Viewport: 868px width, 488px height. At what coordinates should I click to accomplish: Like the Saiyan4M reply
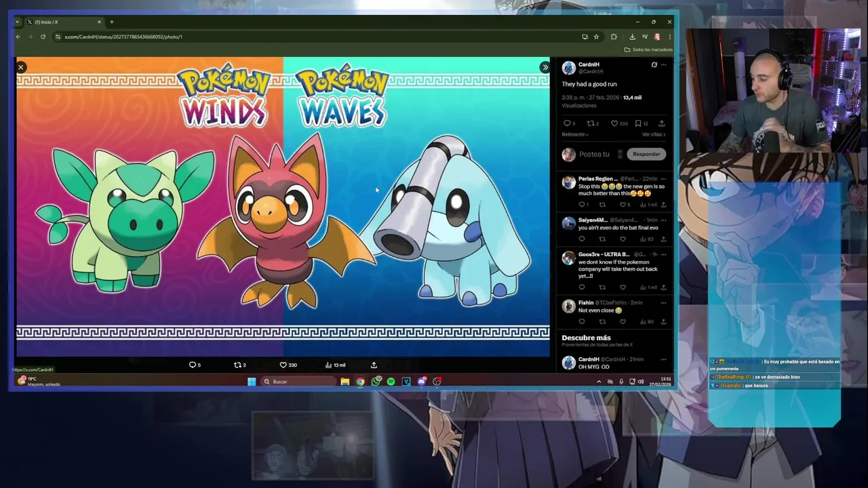(623, 239)
